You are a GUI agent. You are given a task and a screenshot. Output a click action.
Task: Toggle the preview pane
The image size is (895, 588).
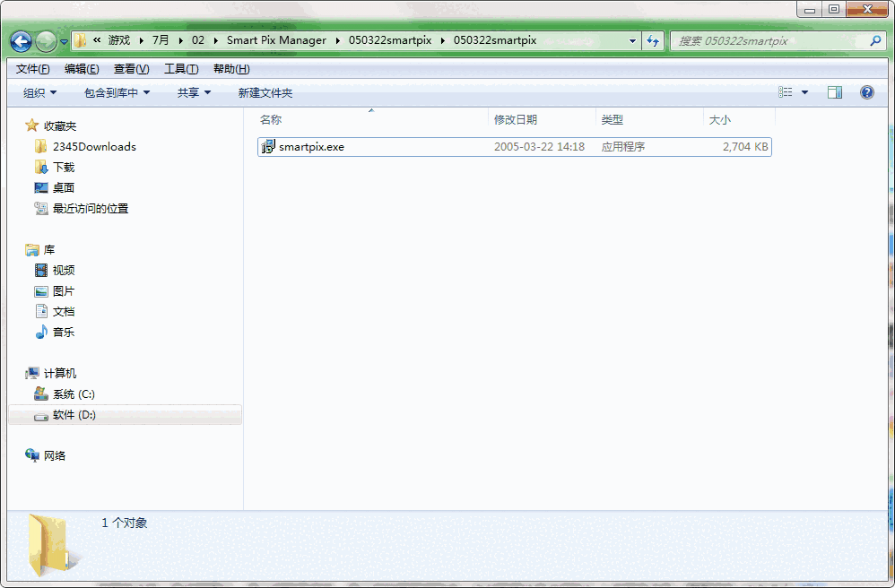tap(836, 91)
